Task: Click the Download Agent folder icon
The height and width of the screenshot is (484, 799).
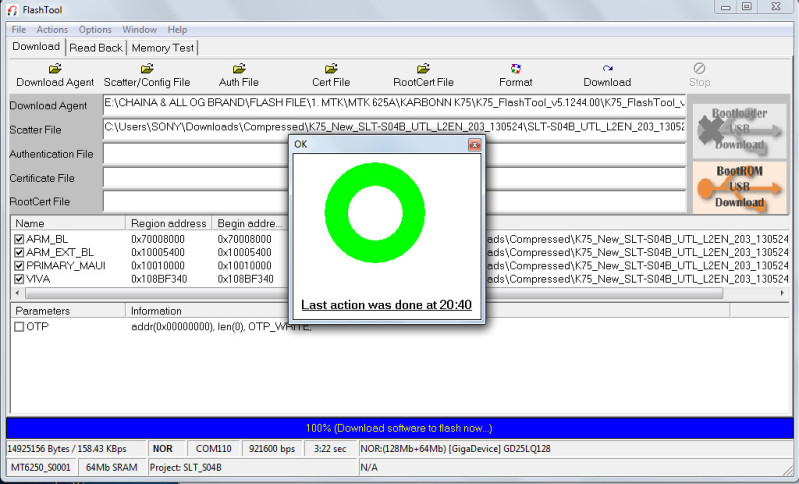Action: [55, 68]
